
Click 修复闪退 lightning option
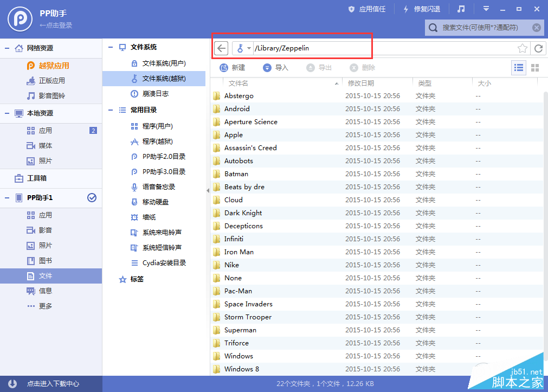click(422, 9)
